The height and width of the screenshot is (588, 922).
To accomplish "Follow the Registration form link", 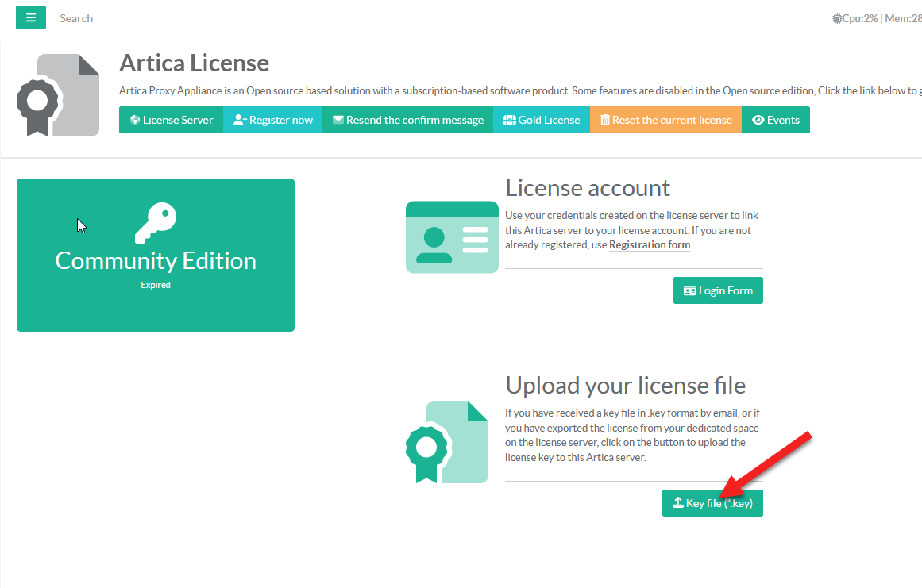I will (x=649, y=245).
